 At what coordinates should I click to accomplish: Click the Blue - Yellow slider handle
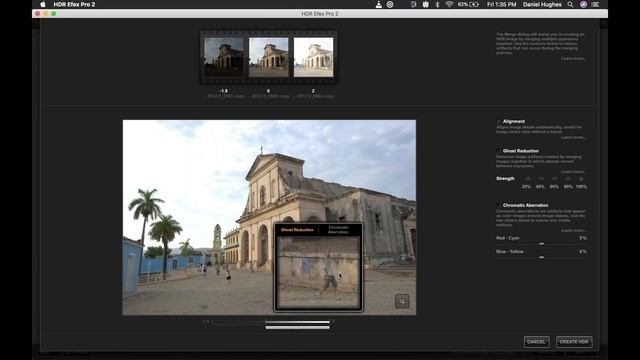pyautogui.click(x=542, y=257)
